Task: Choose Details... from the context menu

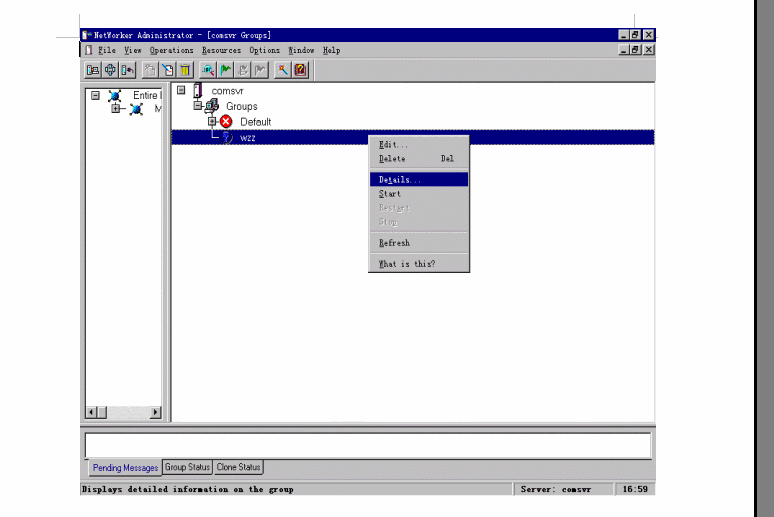Action: point(400,180)
